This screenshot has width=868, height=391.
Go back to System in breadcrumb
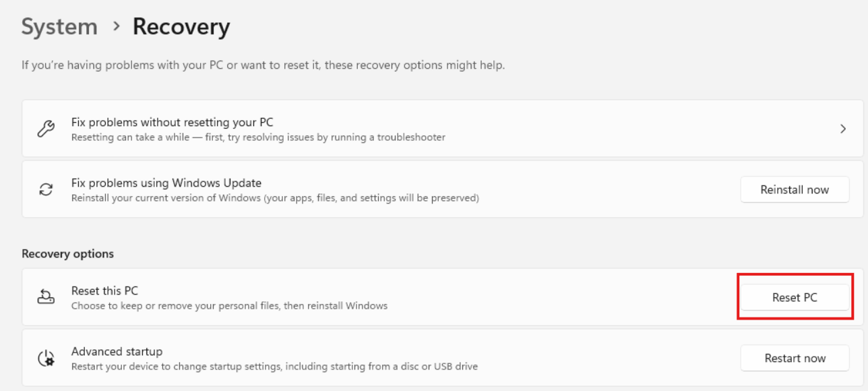click(x=59, y=26)
